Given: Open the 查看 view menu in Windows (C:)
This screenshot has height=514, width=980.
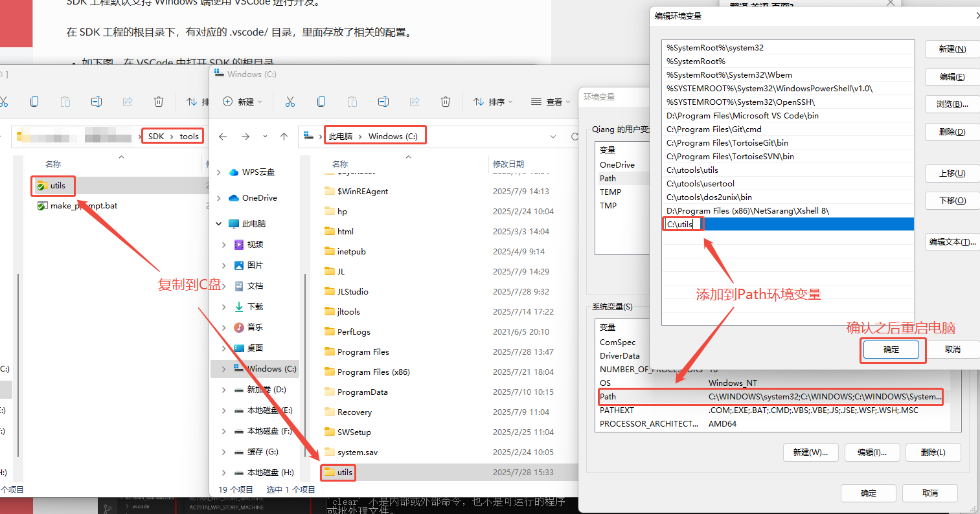Looking at the screenshot, I should click(x=550, y=102).
